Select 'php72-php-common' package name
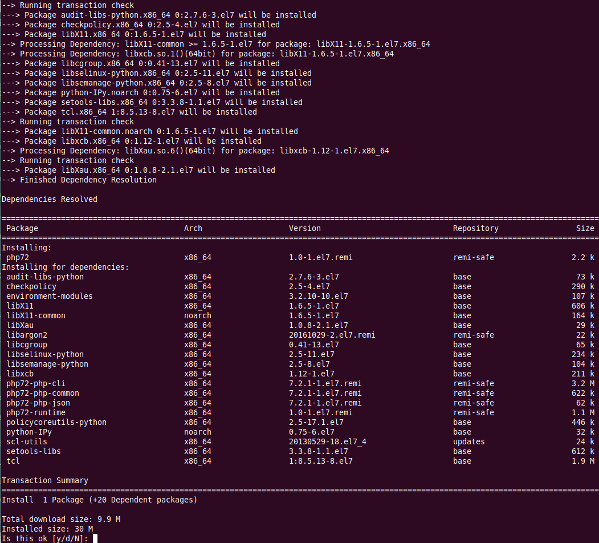This screenshot has height=543, width=599. pyautogui.click(x=42, y=393)
